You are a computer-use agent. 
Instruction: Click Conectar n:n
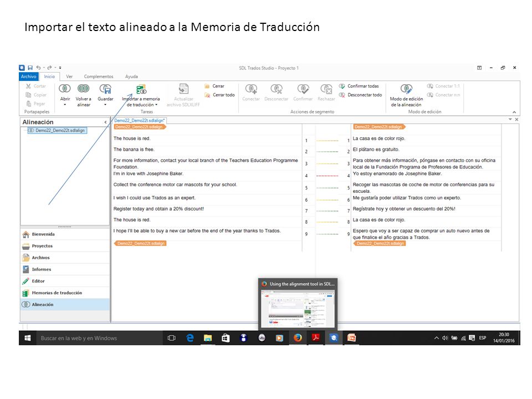click(443, 95)
